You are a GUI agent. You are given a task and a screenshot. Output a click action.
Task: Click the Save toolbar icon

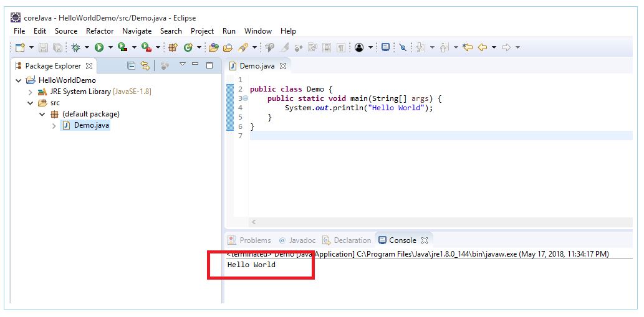coord(43,47)
